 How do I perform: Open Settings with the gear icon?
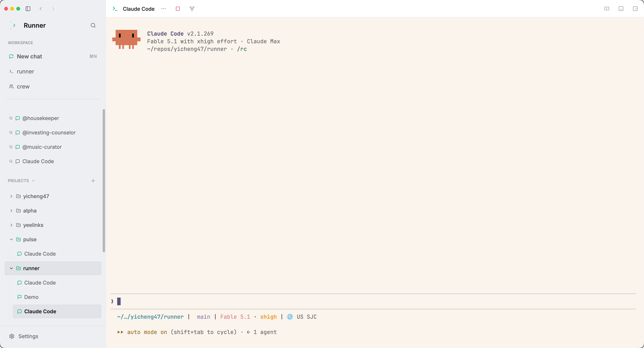(x=12, y=337)
